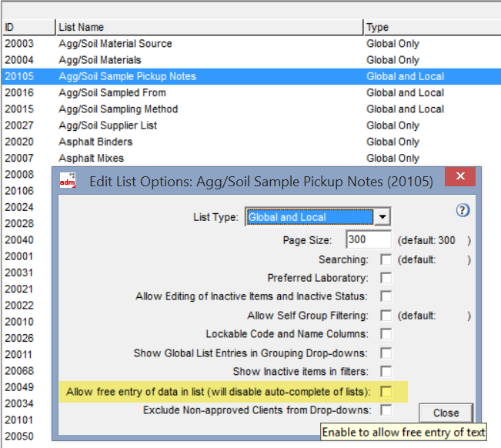The image size is (501, 448).
Task: Open the List Type dropdown arrow
Action: [382, 218]
